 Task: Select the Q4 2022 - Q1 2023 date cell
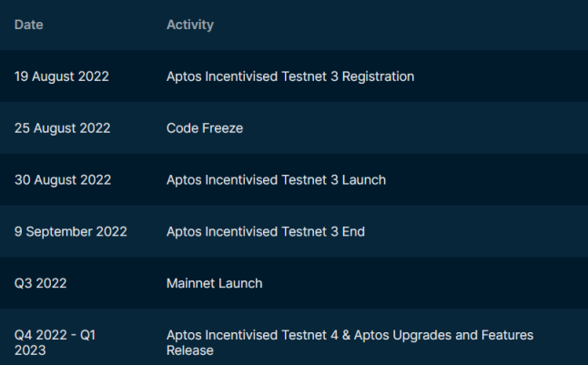55,342
